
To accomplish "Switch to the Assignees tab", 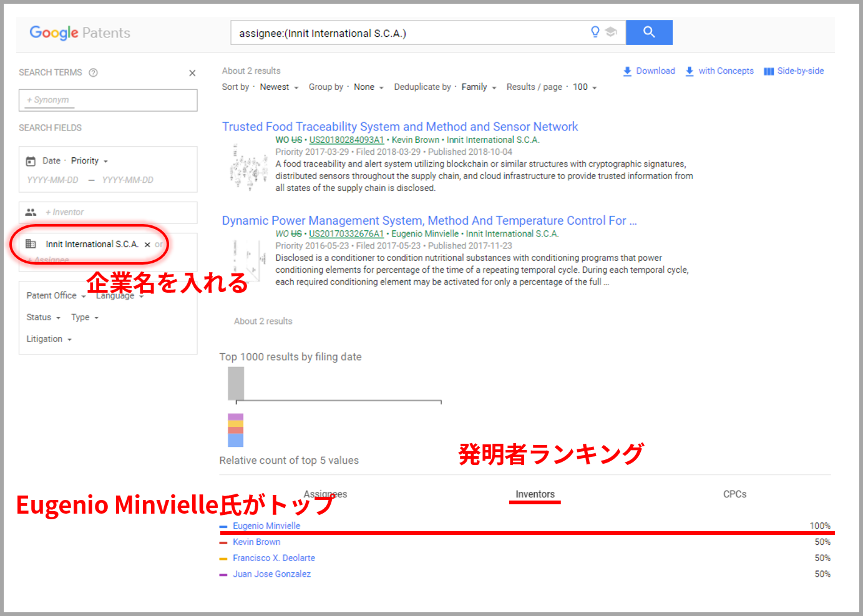I will 325,494.
